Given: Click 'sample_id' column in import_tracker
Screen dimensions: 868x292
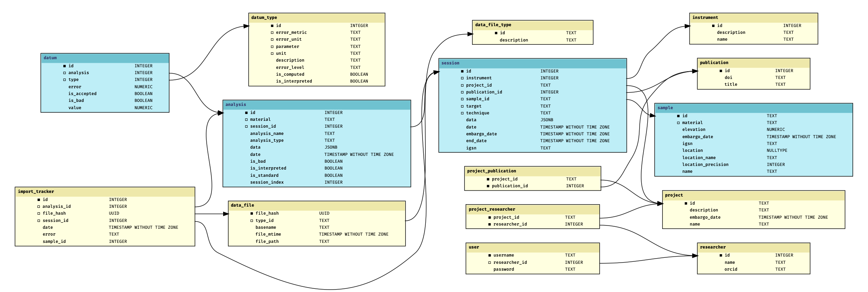Looking at the screenshot, I should pyautogui.click(x=54, y=242).
